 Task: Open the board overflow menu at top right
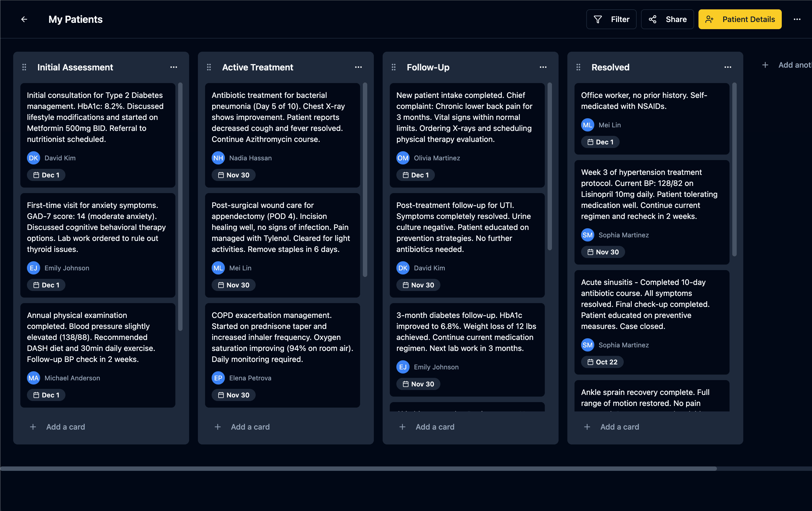tap(797, 19)
